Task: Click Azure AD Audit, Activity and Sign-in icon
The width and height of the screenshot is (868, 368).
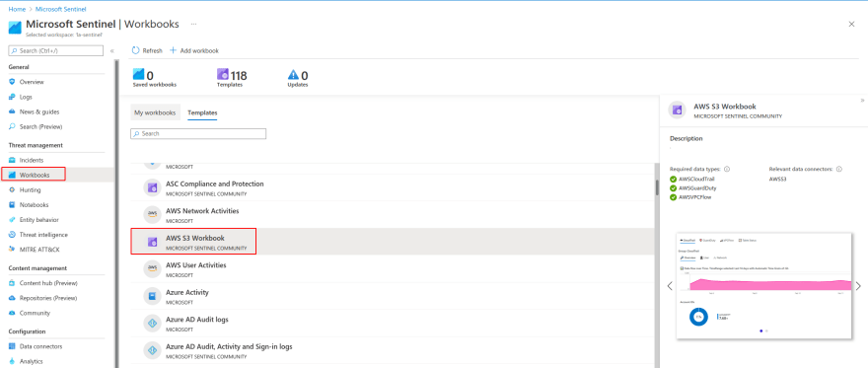Action: coord(152,350)
